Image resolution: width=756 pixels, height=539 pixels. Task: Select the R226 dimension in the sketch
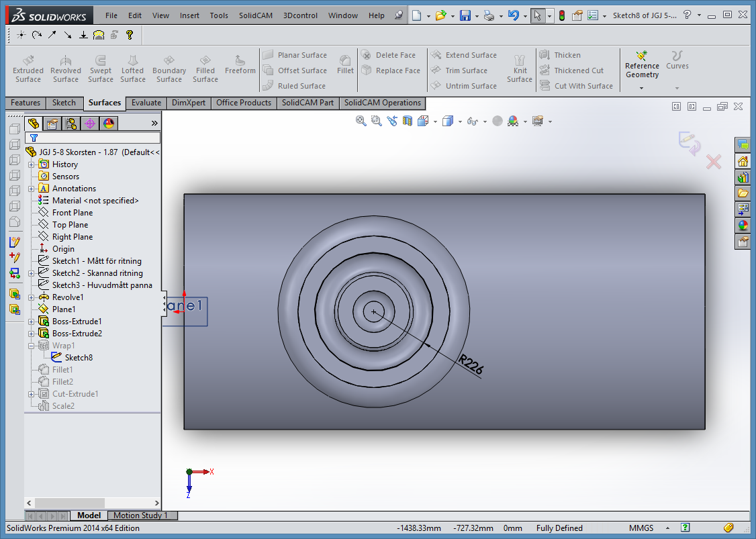tap(471, 364)
